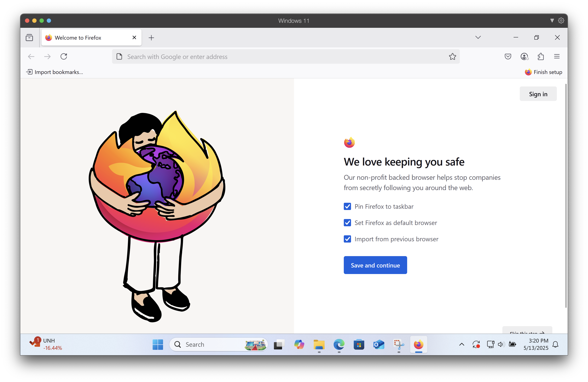Image resolution: width=588 pixels, height=382 pixels.
Task: Open Task View in taskbar
Action: click(x=279, y=344)
